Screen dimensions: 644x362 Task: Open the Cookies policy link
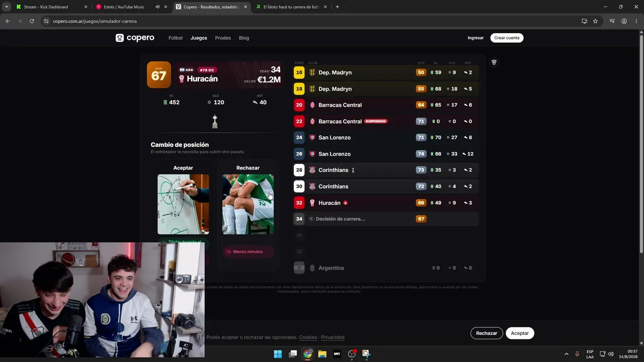point(308,337)
